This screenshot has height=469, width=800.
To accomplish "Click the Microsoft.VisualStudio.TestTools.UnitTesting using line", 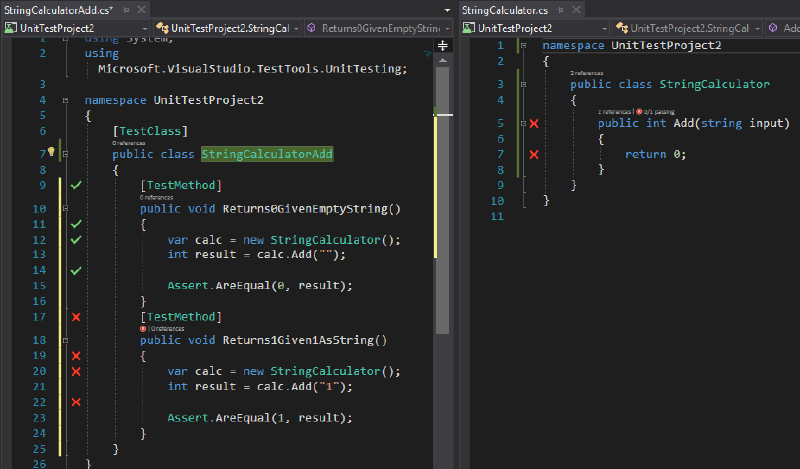I will click(253, 69).
